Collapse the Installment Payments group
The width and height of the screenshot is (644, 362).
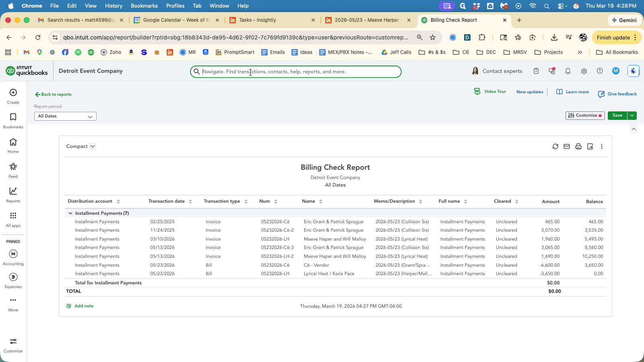click(70, 213)
